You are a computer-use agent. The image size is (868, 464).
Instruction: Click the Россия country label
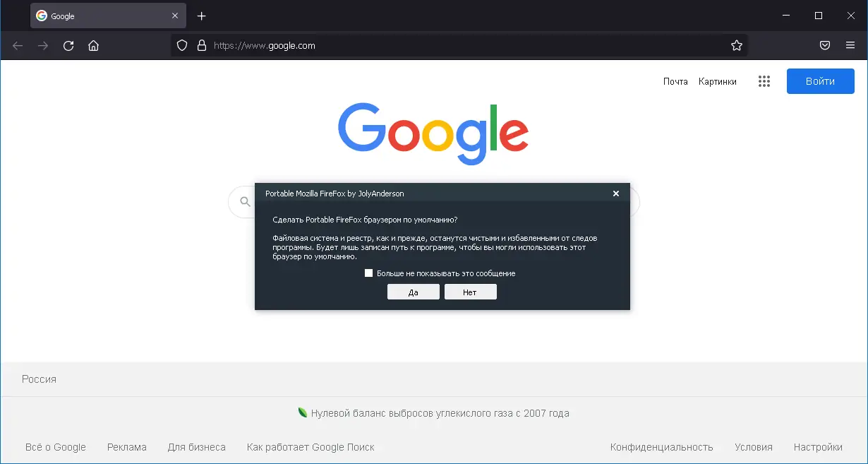coord(39,379)
